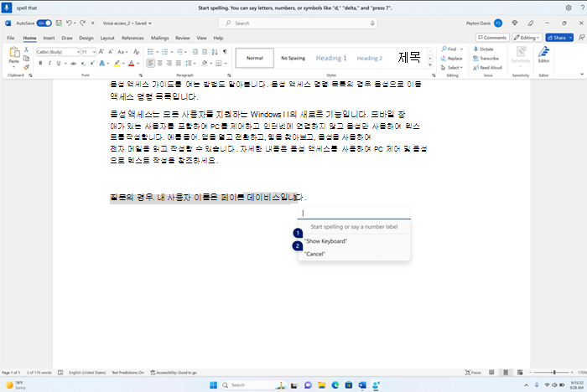Apply yellow text highlight color
Screen dimensions: 587x392
click(x=117, y=63)
